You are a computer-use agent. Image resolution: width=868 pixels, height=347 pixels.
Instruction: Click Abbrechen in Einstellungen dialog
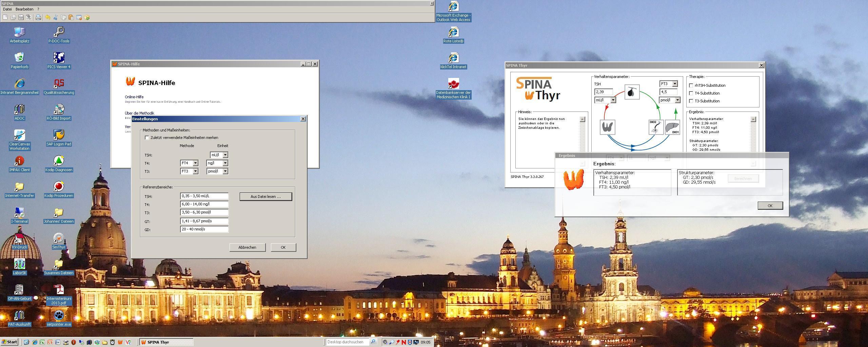(x=248, y=247)
